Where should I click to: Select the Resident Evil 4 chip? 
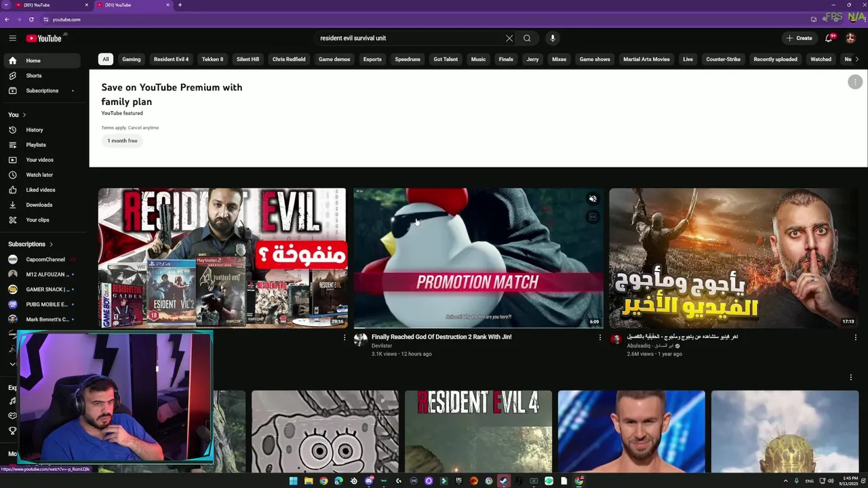pos(171,59)
